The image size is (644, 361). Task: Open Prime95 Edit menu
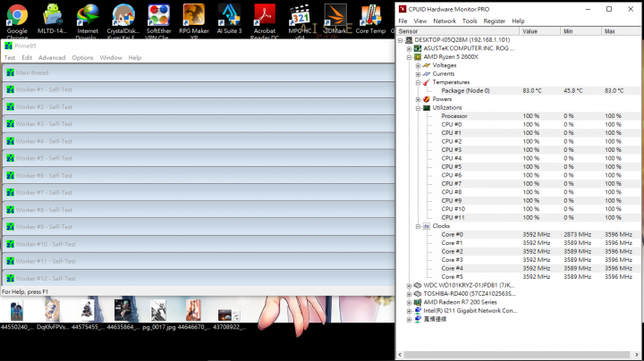pos(27,57)
